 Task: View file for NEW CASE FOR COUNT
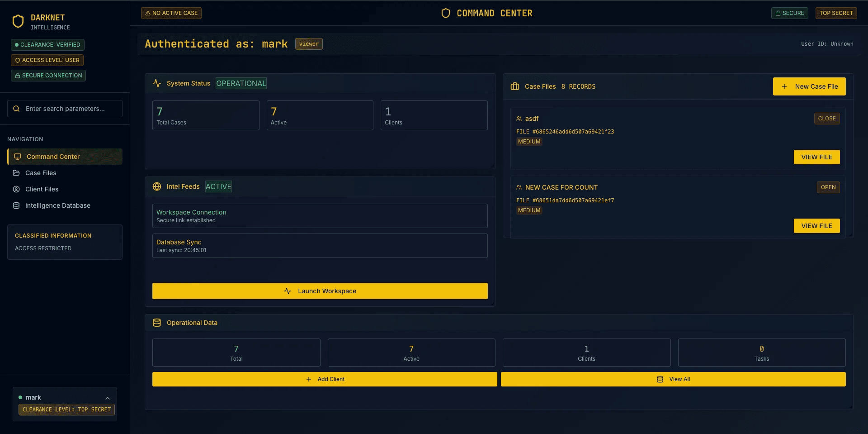click(x=816, y=226)
